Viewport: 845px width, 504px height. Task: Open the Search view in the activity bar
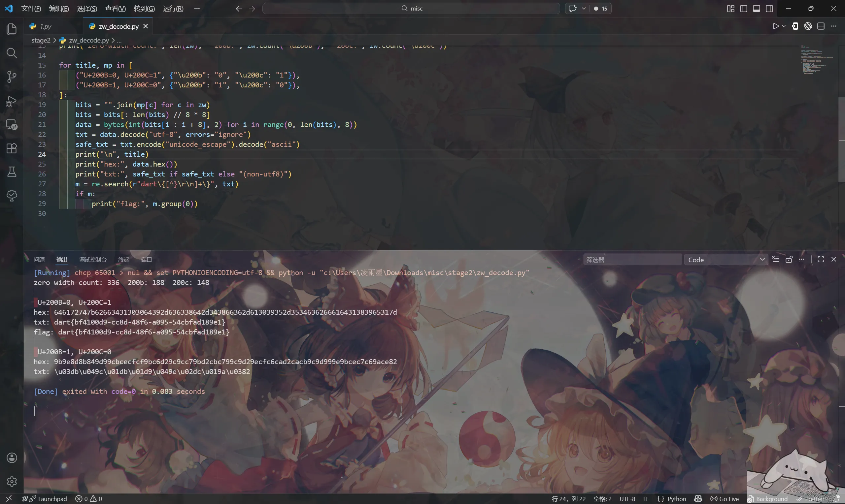12,53
